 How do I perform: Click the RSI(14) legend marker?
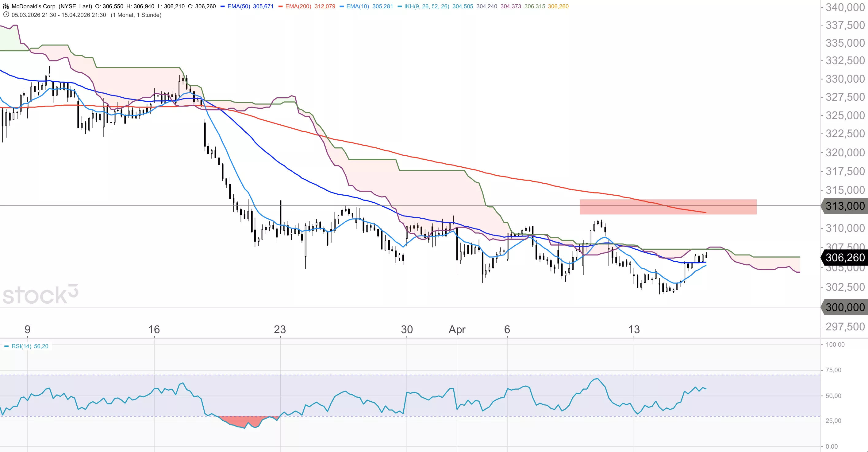pos(6,346)
